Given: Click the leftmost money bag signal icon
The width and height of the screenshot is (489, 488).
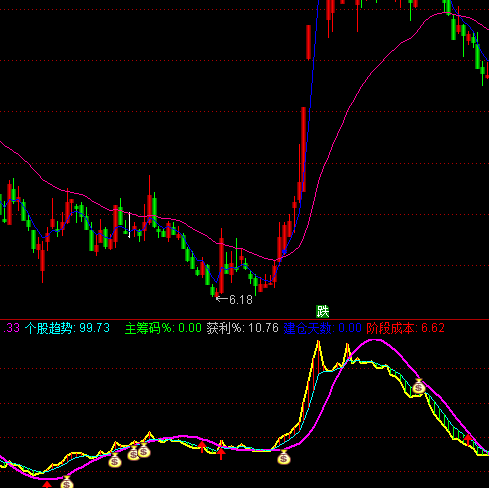Looking at the screenshot, I should [x=67, y=482].
